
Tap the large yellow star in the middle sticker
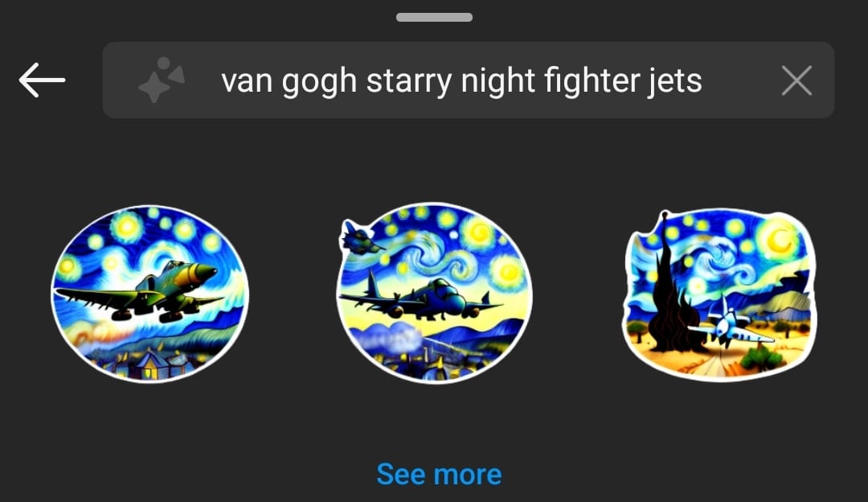[509, 273]
